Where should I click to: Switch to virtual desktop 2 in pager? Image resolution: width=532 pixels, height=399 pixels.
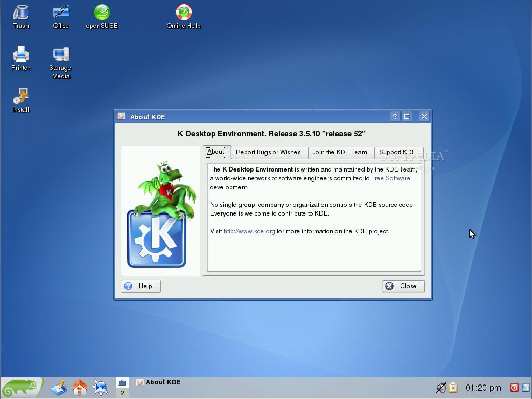pos(122,393)
